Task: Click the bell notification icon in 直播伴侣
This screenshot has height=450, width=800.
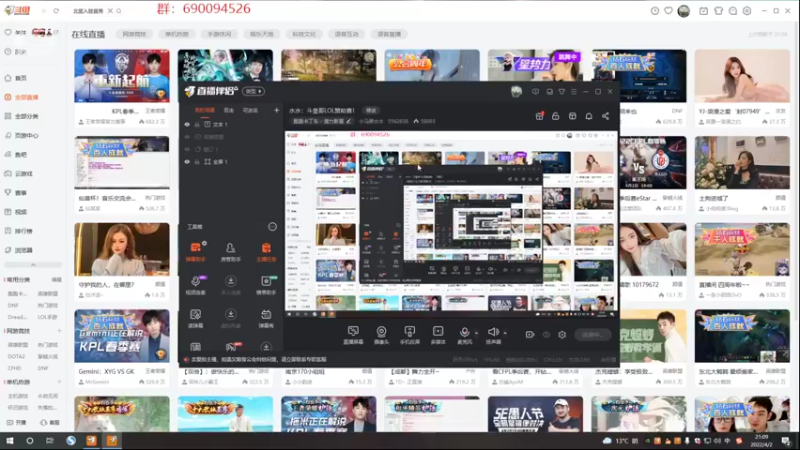Action: [x=589, y=116]
